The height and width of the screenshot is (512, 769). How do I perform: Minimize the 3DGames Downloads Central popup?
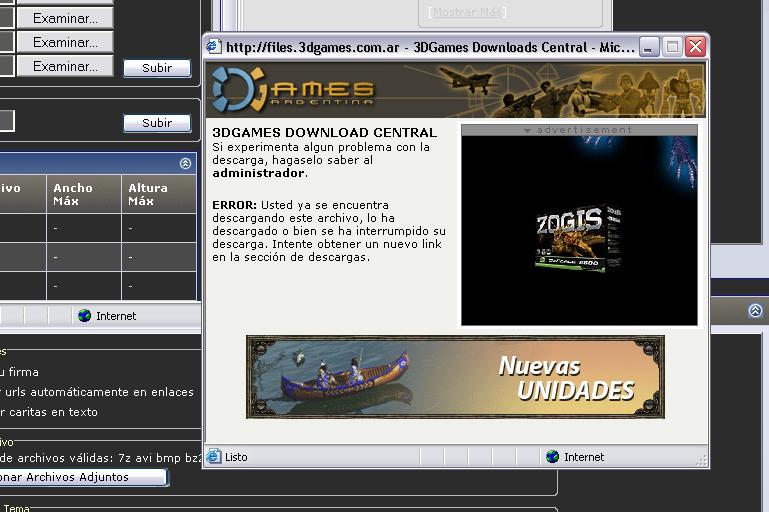coord(649,47)
